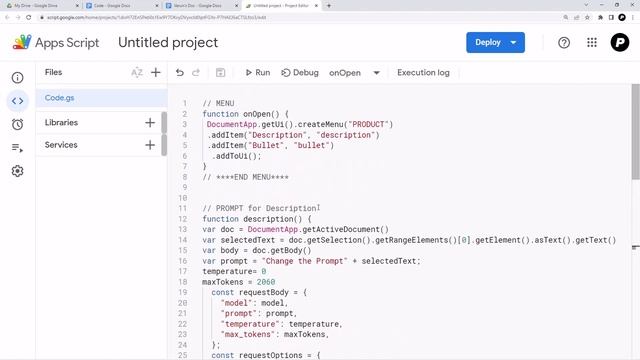Image resolution: width=640 pixels, height=360 pixels.
Task: Select the Editor code brackets icon
Action: click(x=17, y=101)
